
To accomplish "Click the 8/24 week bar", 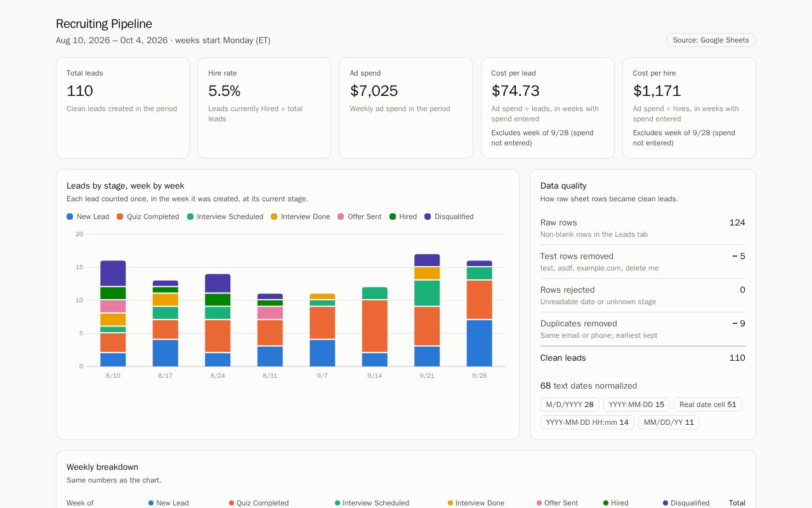I will [218, 320].
